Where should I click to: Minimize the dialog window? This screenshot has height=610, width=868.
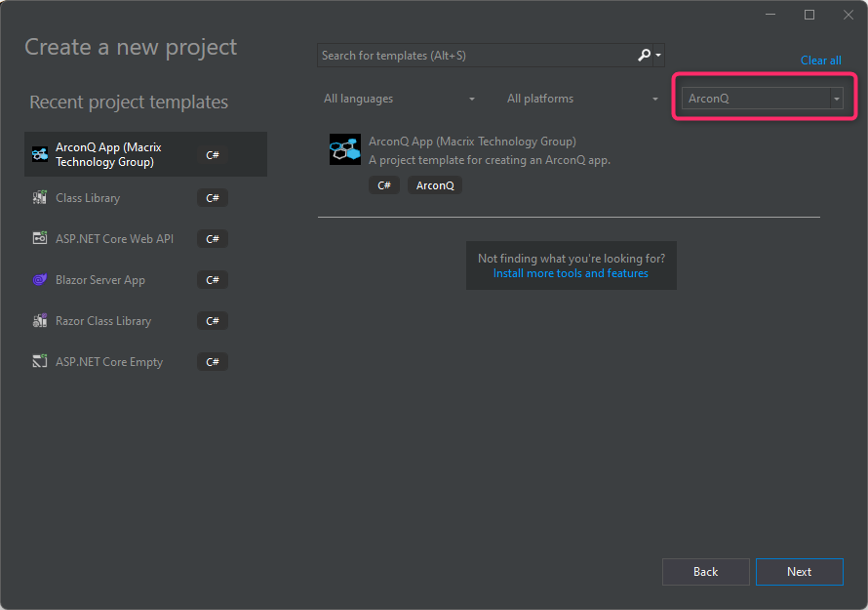(770, 15)
